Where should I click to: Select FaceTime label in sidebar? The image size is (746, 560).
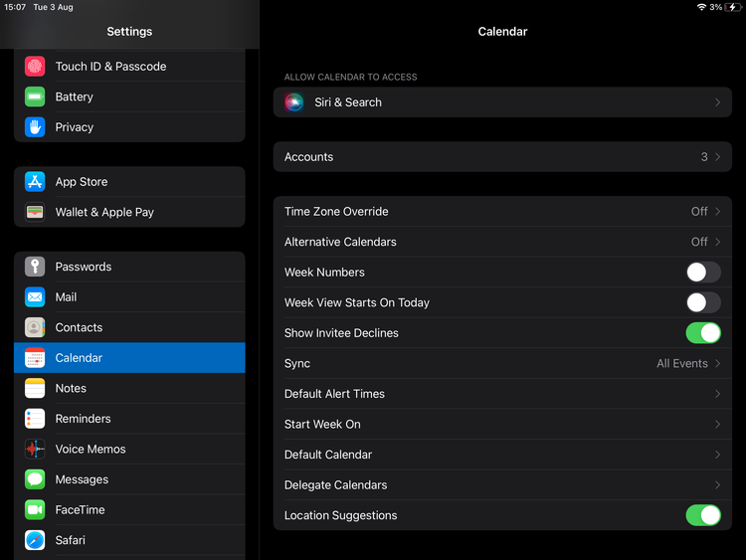(80, 510)
